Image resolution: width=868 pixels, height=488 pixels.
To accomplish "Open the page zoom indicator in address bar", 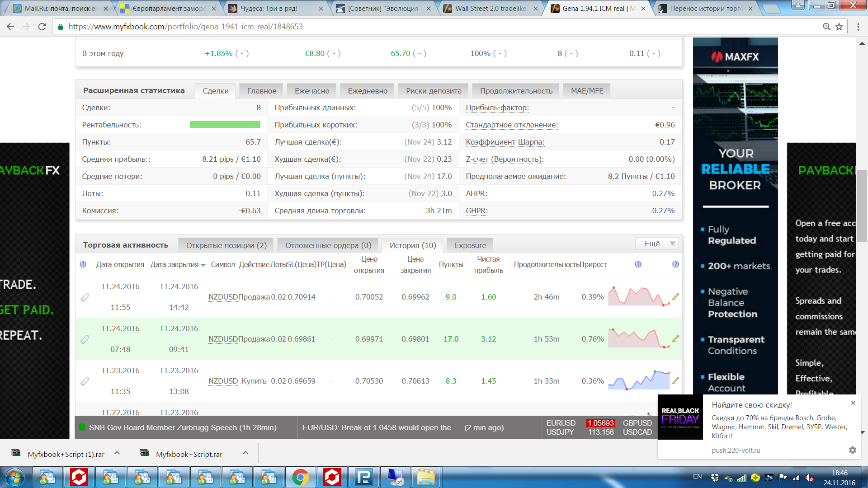I will tap(826, 27).
